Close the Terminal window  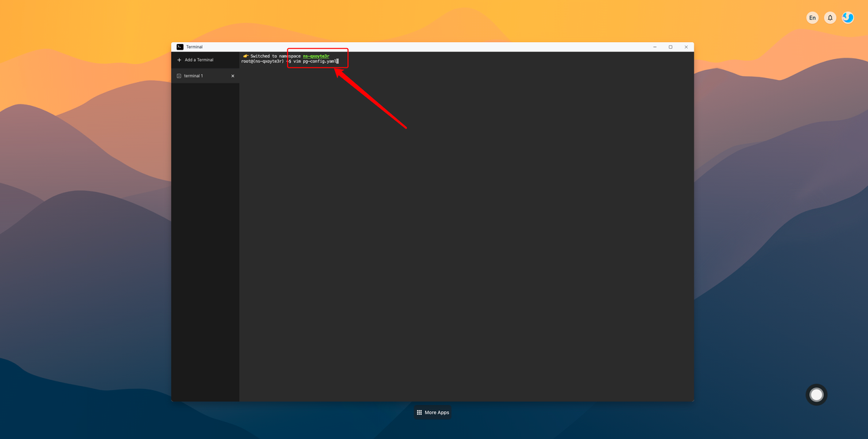[x=686, y=46]
